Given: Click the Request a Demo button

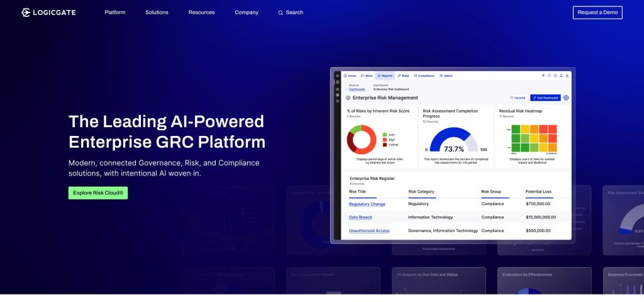Looking at the screenshot, I should (597, 13).
